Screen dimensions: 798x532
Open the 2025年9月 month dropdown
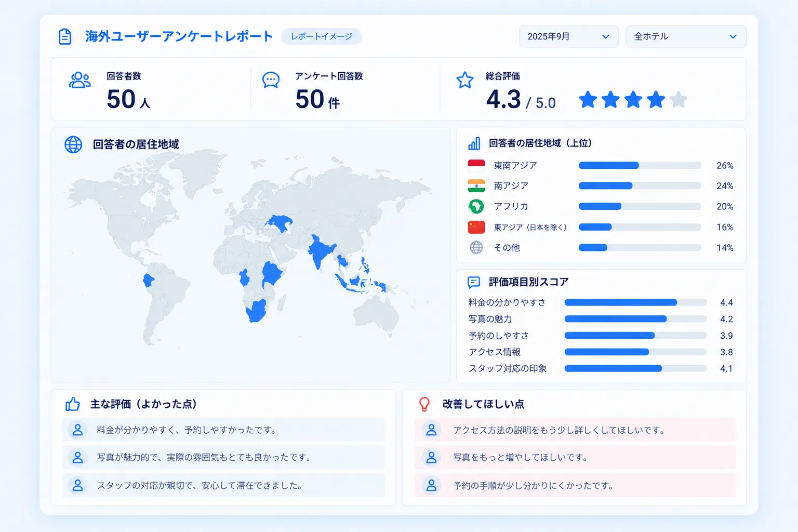coord(569,36)
